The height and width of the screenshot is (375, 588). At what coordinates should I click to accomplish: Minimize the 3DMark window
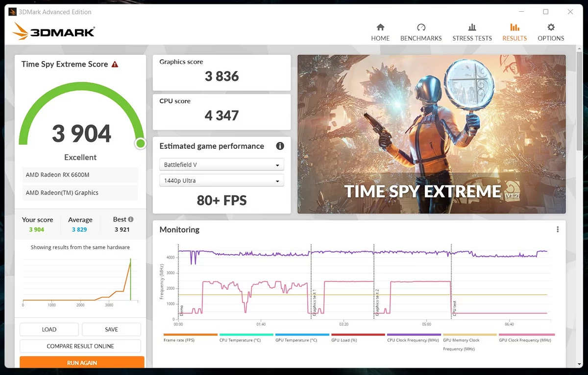(x=521, y=12)
